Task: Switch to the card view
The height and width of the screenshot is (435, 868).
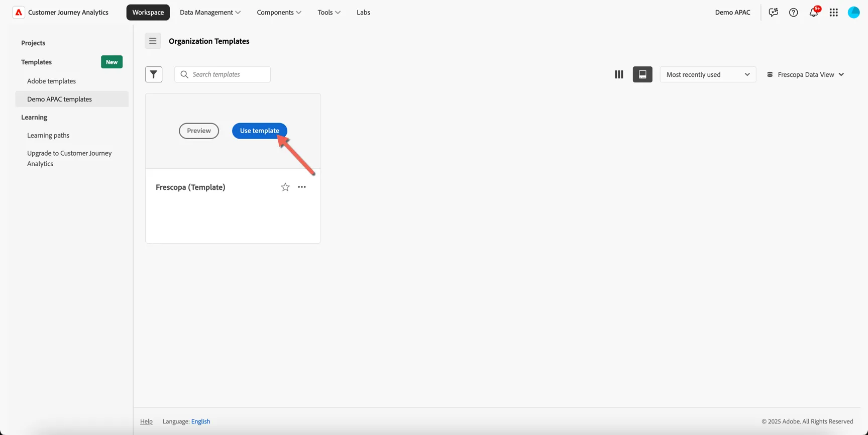Action: coord(642,74)
